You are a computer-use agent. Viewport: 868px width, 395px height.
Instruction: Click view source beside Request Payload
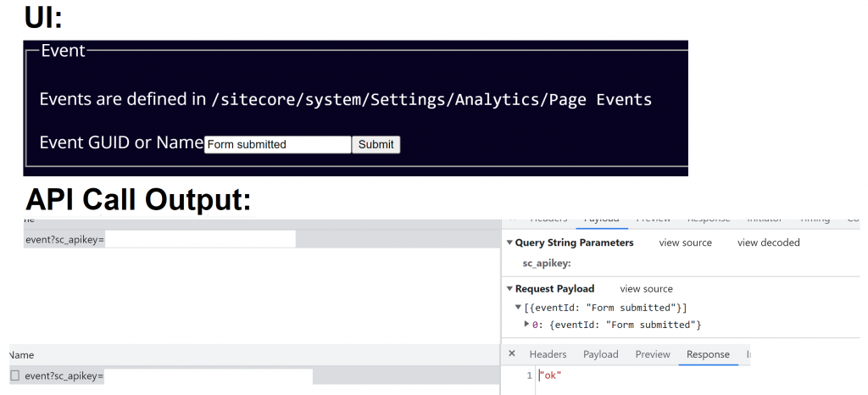[x=646, y=289]
